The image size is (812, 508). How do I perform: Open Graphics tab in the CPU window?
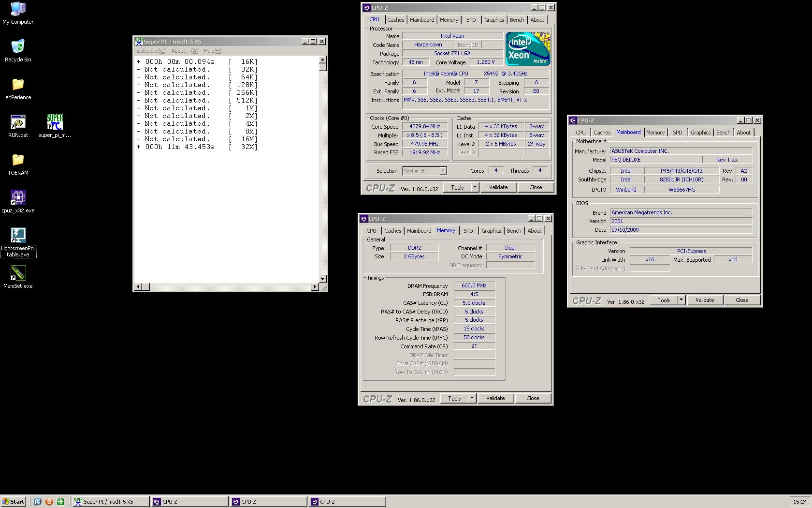point(494,20)
